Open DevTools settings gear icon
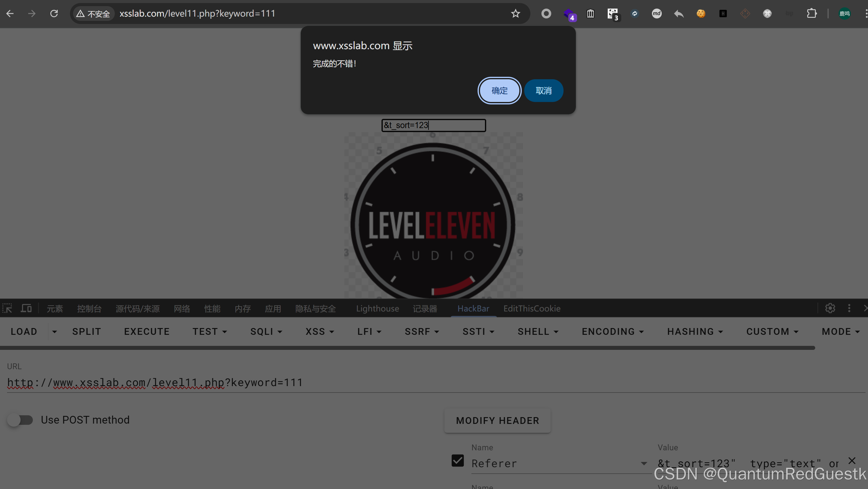The width and height of the screenshot is (868, 489). (x=830, y=308)
